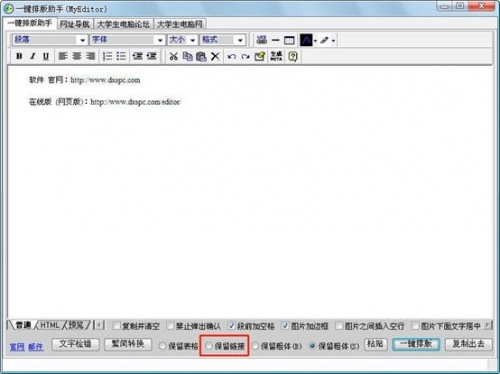Viewport: 500px width, 374px height.
Task: Enable the 图片下面文字居中 checkbox
Action: click(415, 326)
